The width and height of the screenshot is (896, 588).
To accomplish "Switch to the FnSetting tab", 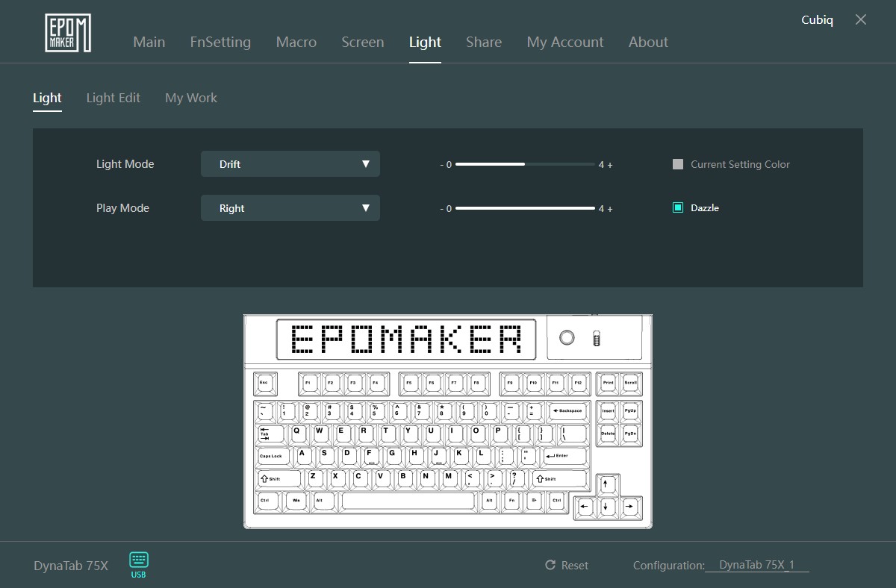I will tap(220, 43).
